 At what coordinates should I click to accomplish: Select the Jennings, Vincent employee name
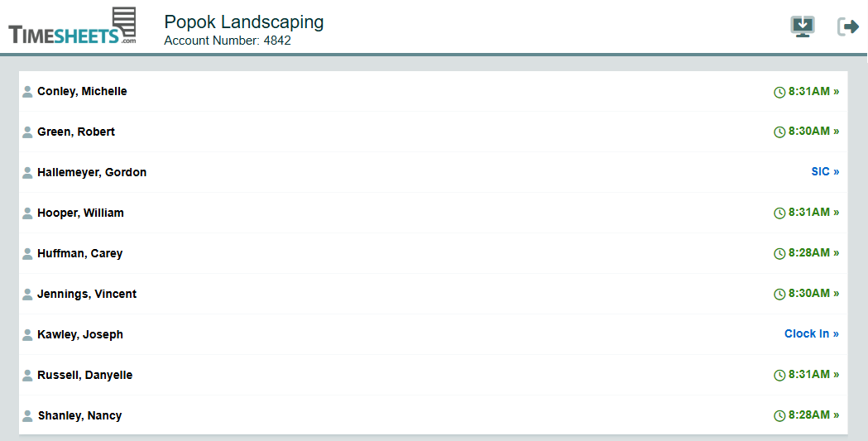87,295
